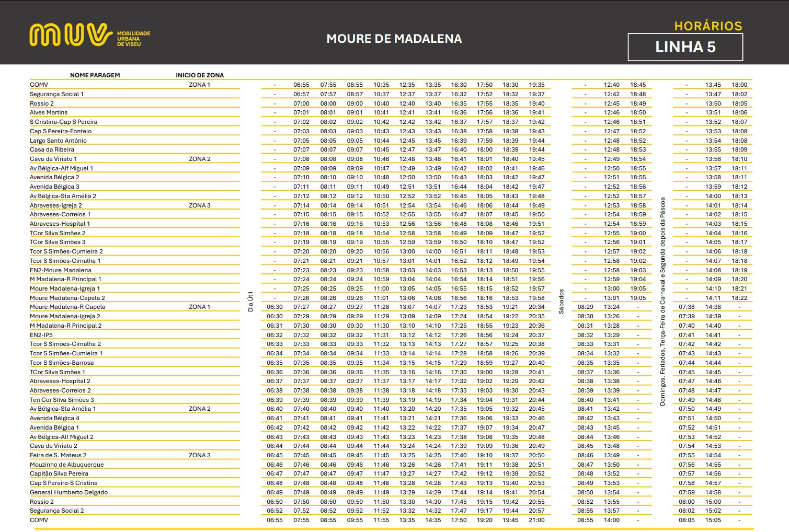The image size is (789, 532).
Task: Click the EN2-IP5 stop name
Action: click(x=41, y=335)
